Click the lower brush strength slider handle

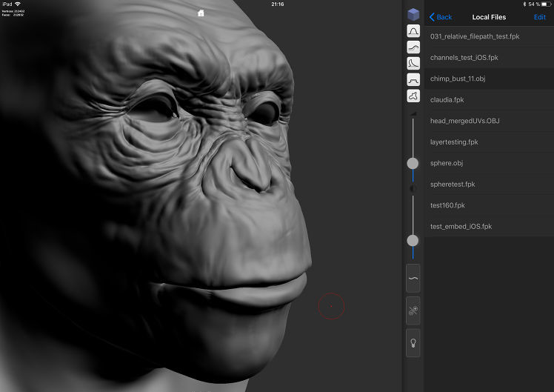pyautogui.click(x=413, y=241)
